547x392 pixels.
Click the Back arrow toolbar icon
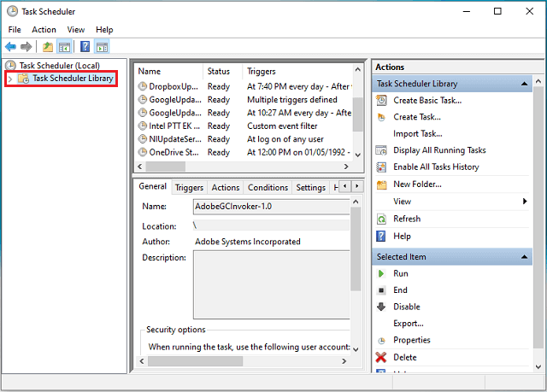tap(10, 46)
